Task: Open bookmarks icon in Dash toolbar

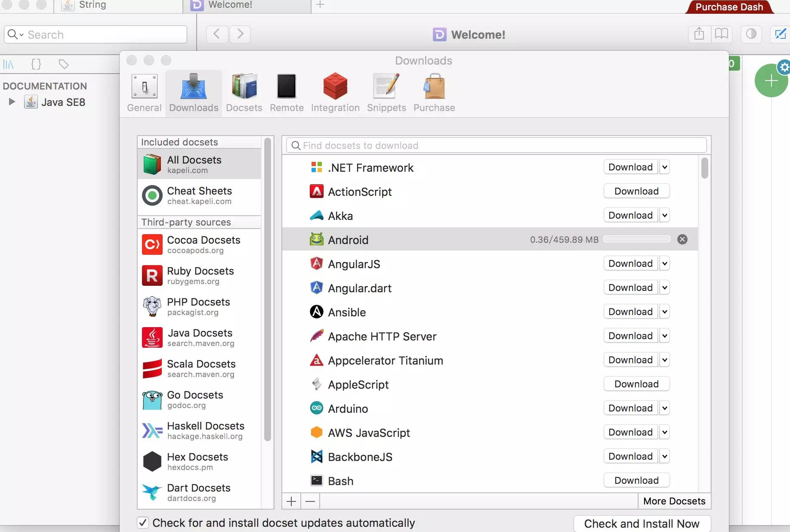Action: (722, 34)
